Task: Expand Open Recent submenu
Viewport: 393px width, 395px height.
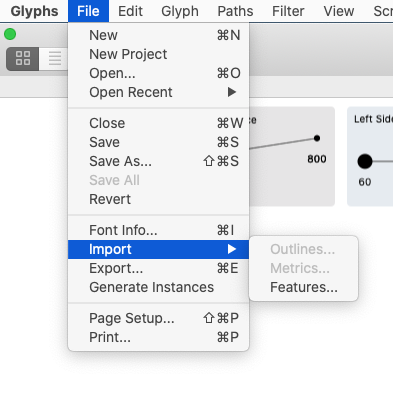Action: (x=158, y=92)
